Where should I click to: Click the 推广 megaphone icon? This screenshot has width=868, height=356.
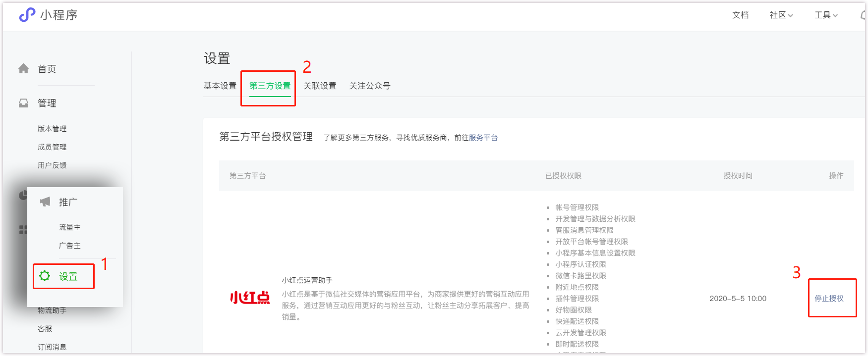click(45, 202)
